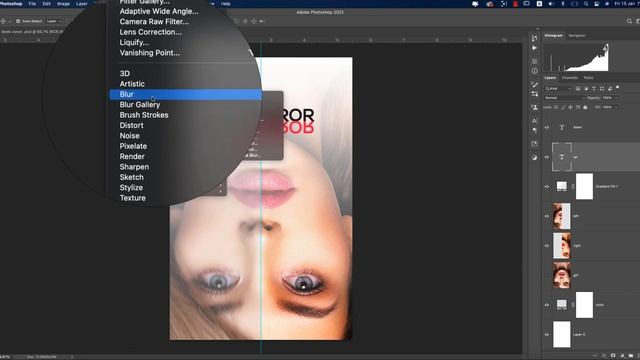Open the Liquify filter
640x360 pixels.
134,42
